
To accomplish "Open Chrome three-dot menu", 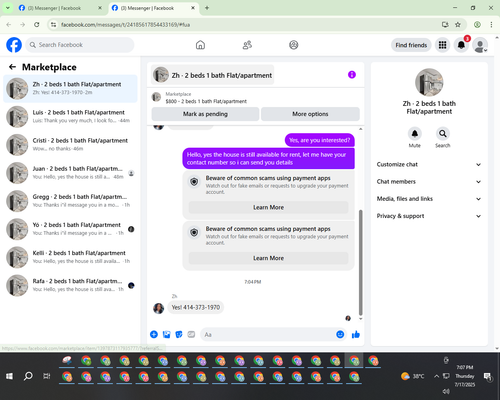I will pos(491,24).
